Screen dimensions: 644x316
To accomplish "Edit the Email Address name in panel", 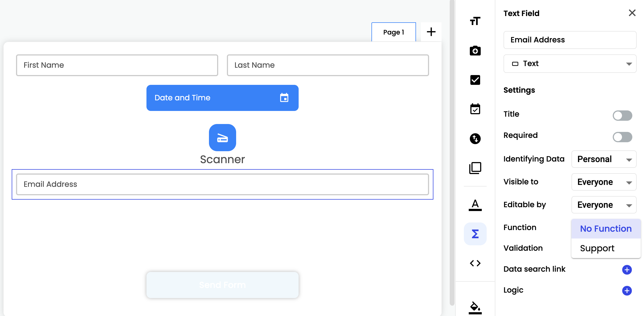I will point(570,40).
